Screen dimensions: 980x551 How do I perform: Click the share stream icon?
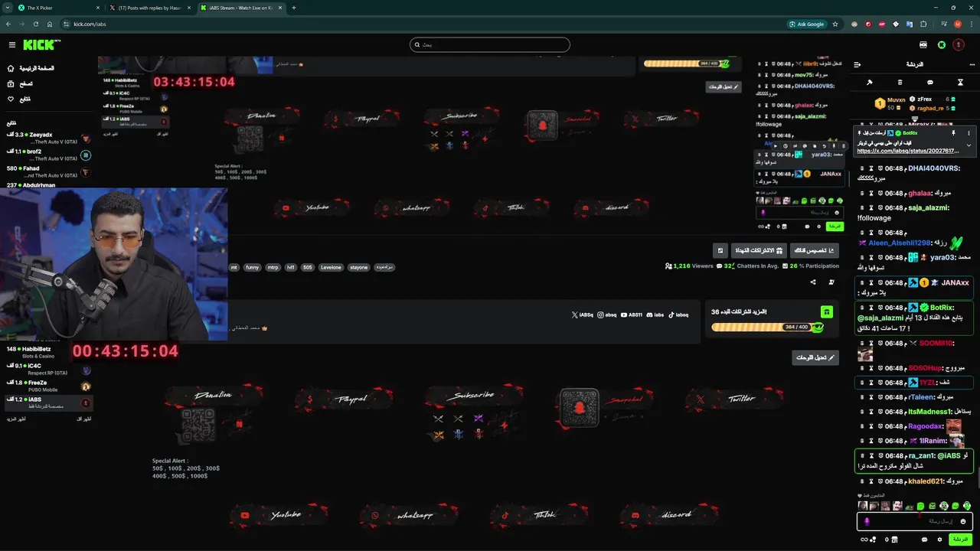(813, 282)
